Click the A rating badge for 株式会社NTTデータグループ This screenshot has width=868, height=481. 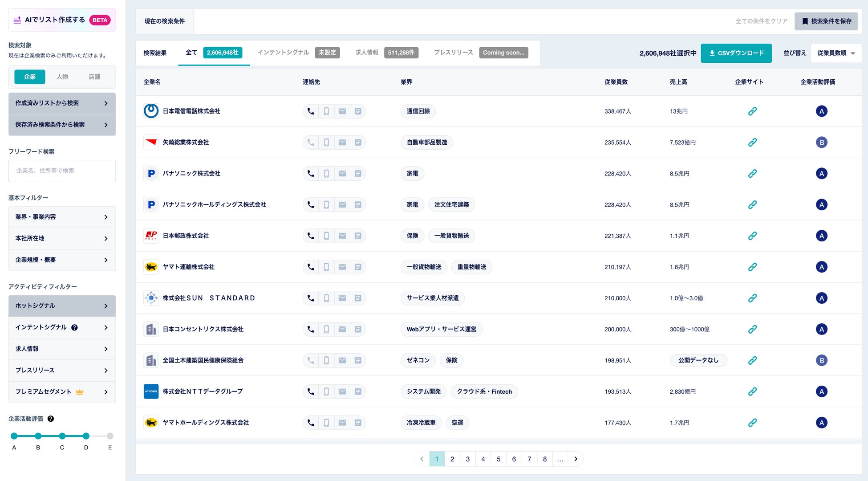point(821,391)
